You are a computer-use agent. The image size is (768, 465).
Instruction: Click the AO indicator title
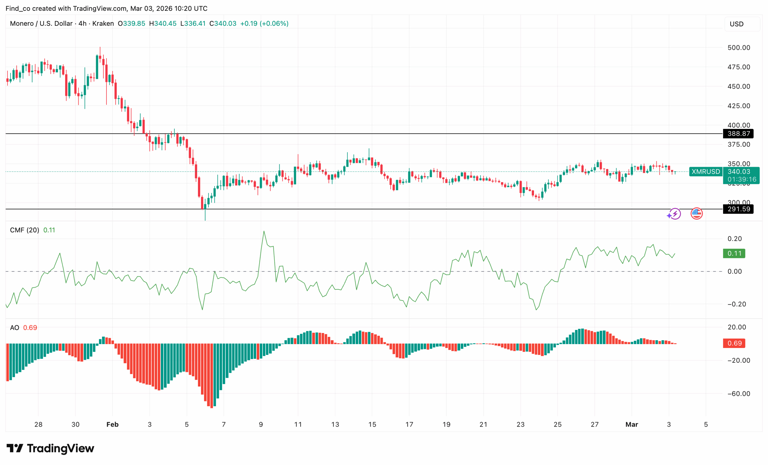point(15,327)
